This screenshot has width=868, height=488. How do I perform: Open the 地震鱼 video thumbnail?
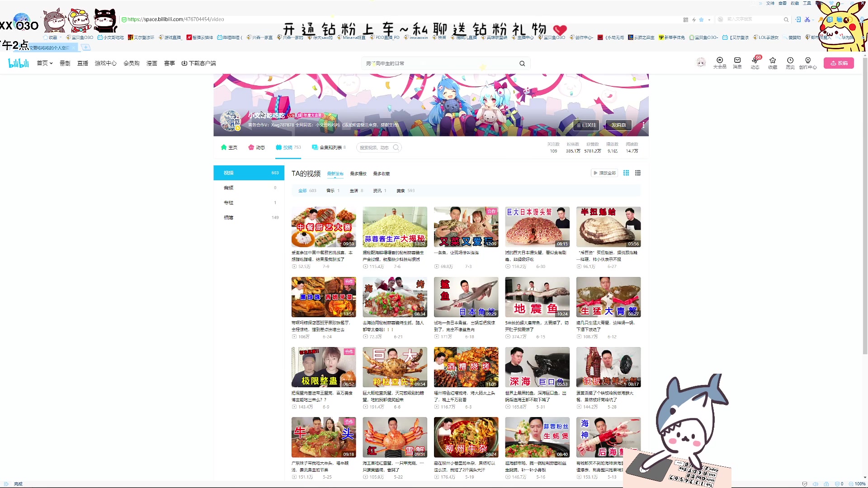coord(537,297)
